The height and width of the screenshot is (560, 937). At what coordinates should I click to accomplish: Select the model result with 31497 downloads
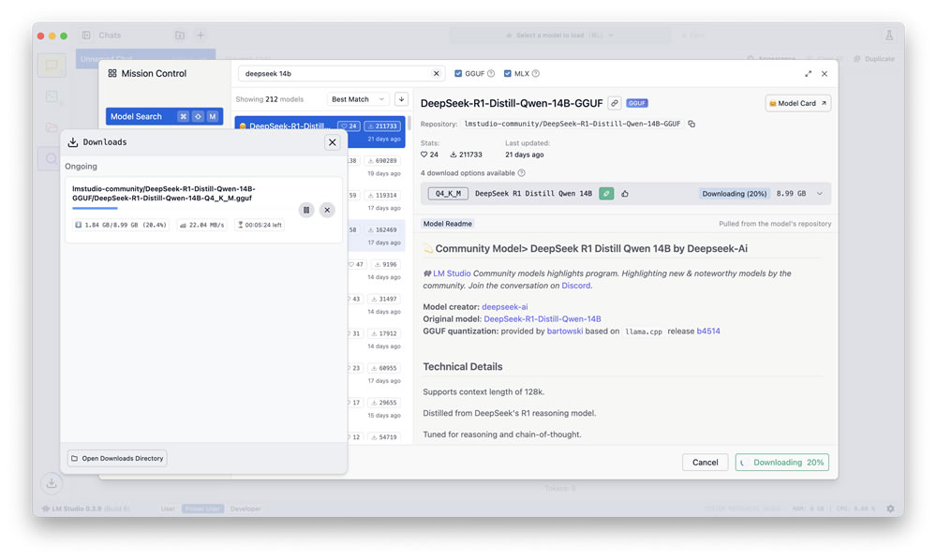[x=377, y=305]
